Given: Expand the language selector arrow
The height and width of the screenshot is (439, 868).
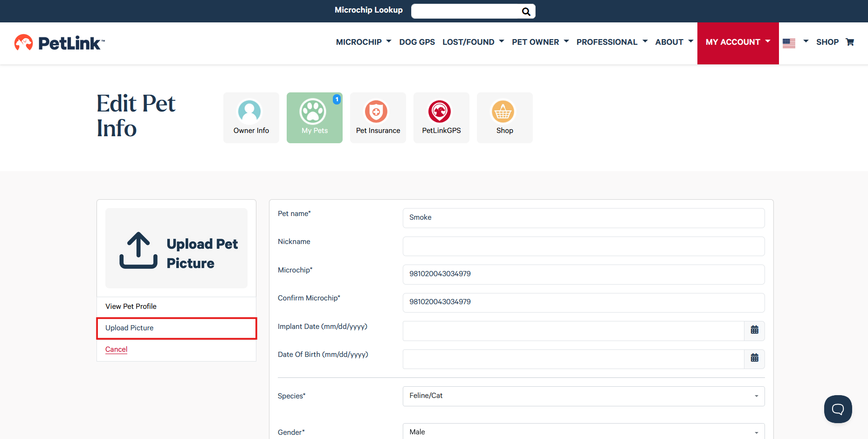Looking at the screenshot, I should pyautogui.click(x=806, y=42).
